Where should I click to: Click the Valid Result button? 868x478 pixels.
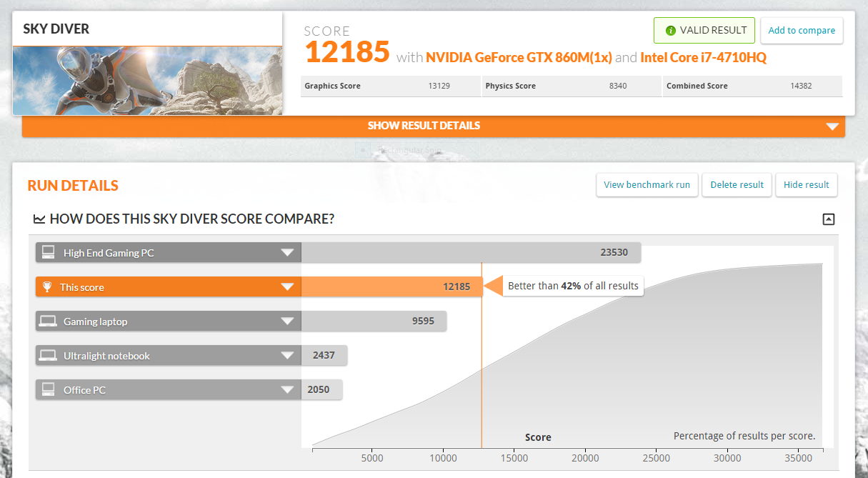pyautogui.click(x=704, y=31)
